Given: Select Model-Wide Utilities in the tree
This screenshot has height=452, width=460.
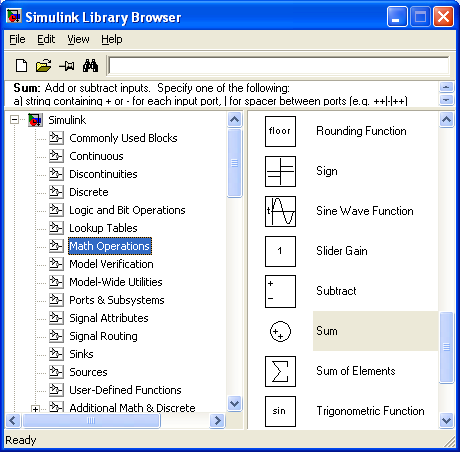Looking at the screenshot, I should 116,282.
